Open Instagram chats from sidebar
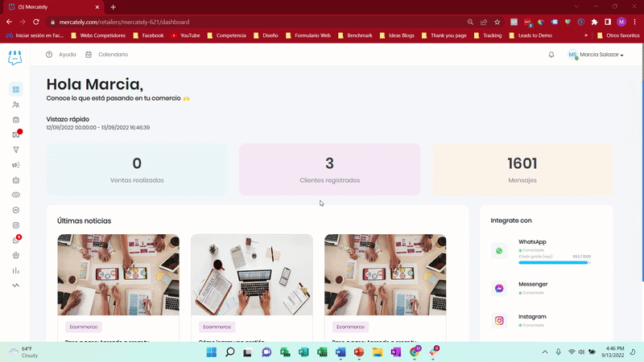 coord(15,225)
